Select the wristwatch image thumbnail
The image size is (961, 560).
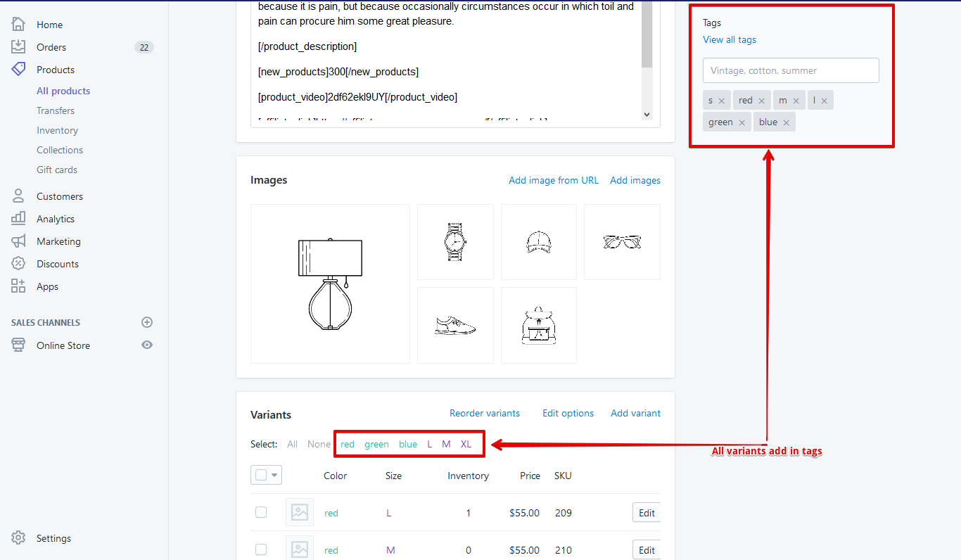[455, 242]
